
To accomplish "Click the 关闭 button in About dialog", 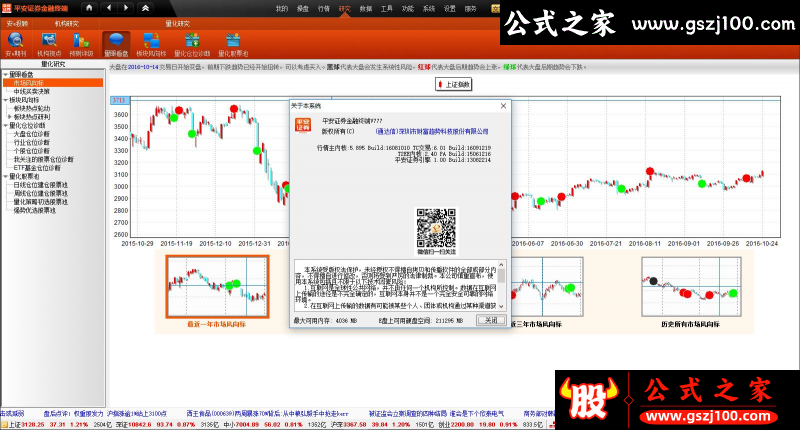I will 491,320.
